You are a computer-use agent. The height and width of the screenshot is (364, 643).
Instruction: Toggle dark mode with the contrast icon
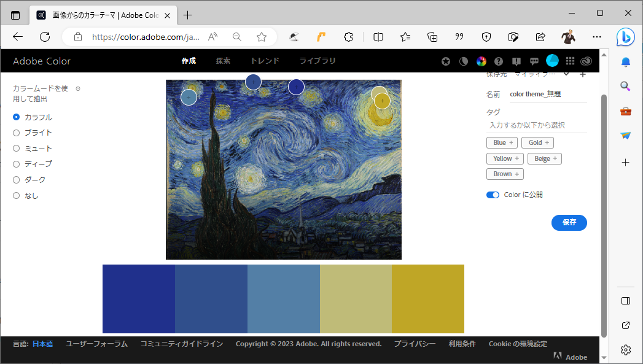click(x=462, y=61)
